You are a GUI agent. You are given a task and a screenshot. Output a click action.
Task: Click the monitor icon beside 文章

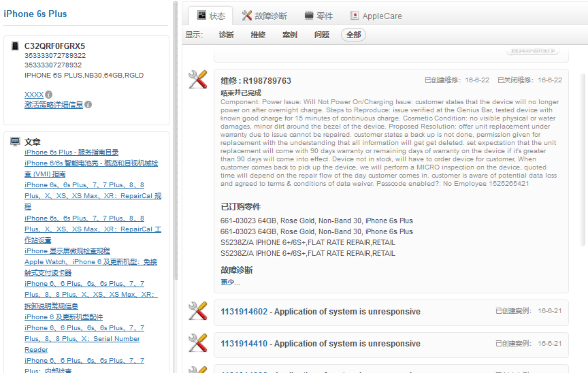tap(15, 142)
